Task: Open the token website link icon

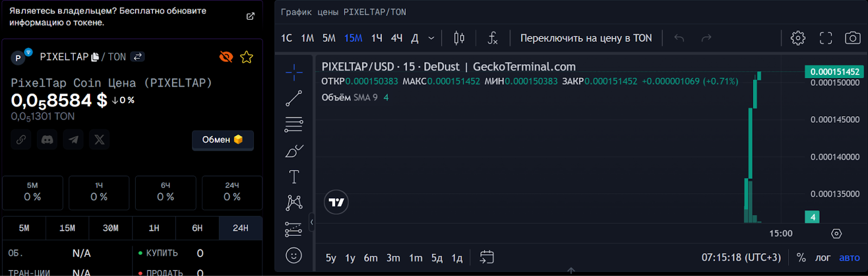Action: 21,140
